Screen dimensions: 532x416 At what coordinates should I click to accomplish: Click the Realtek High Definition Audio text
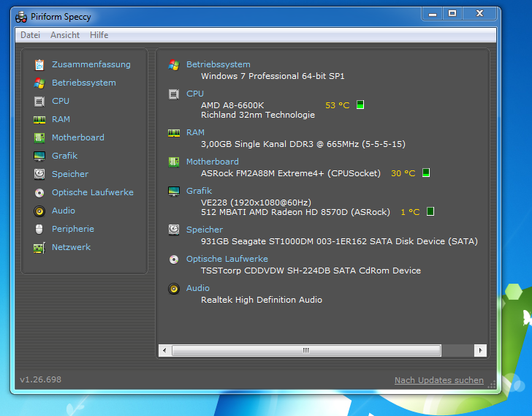pos(262,300)
